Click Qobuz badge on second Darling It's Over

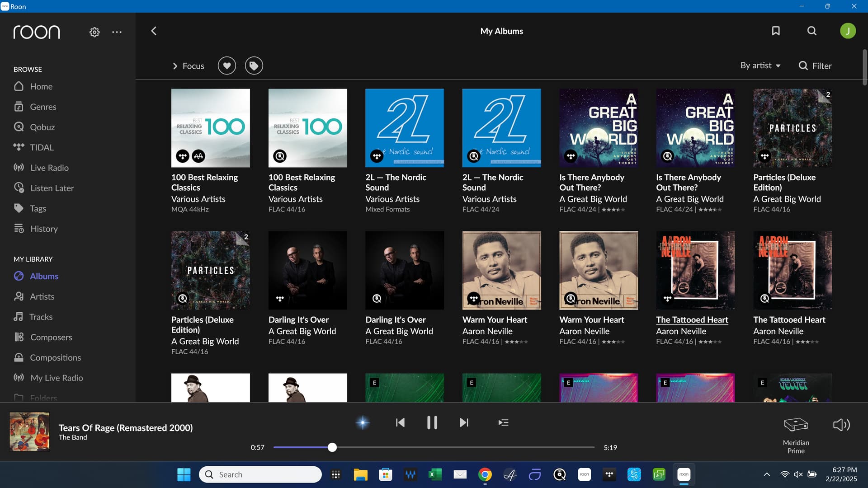coord(377,299)
